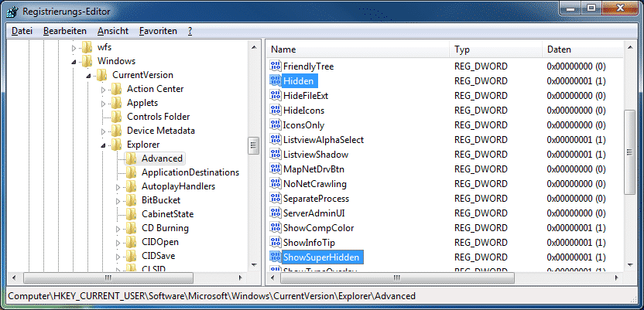644x310 pixels.
Task: Click the DWORD icon beside IconsOnly
Action: (x=276, y=125)
